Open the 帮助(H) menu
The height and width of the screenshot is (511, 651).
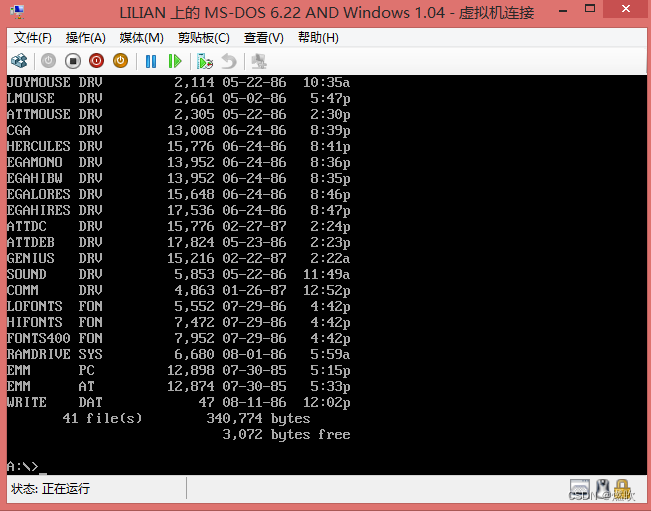pos(318,38)
